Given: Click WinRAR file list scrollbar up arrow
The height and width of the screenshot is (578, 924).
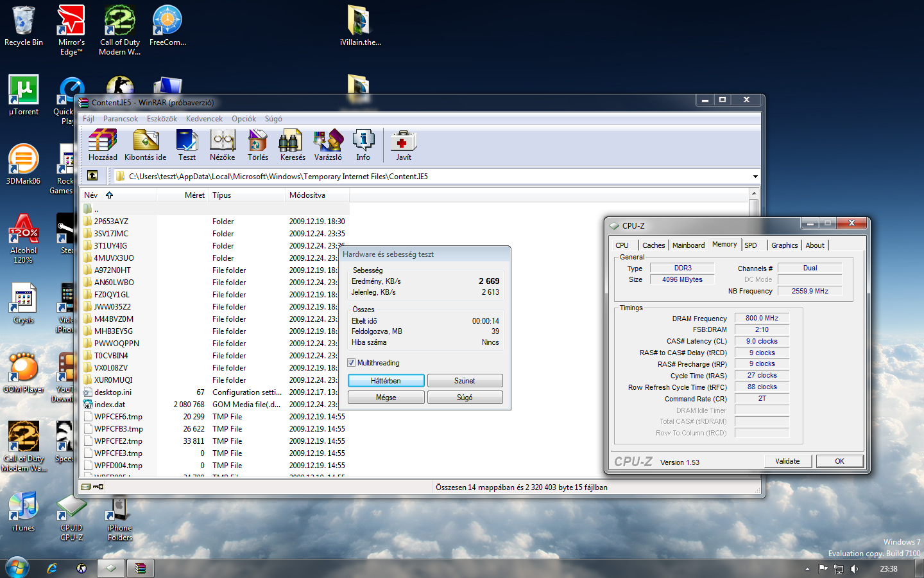Looking at the screenshot, I should [754, 193].
